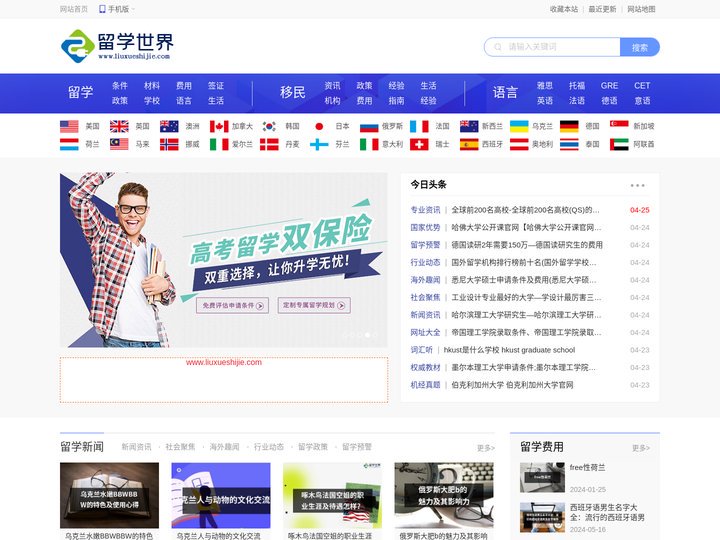The image size is (720, 540).
Task: Open the 留学 main navigation section
Action: pos(81,92)
